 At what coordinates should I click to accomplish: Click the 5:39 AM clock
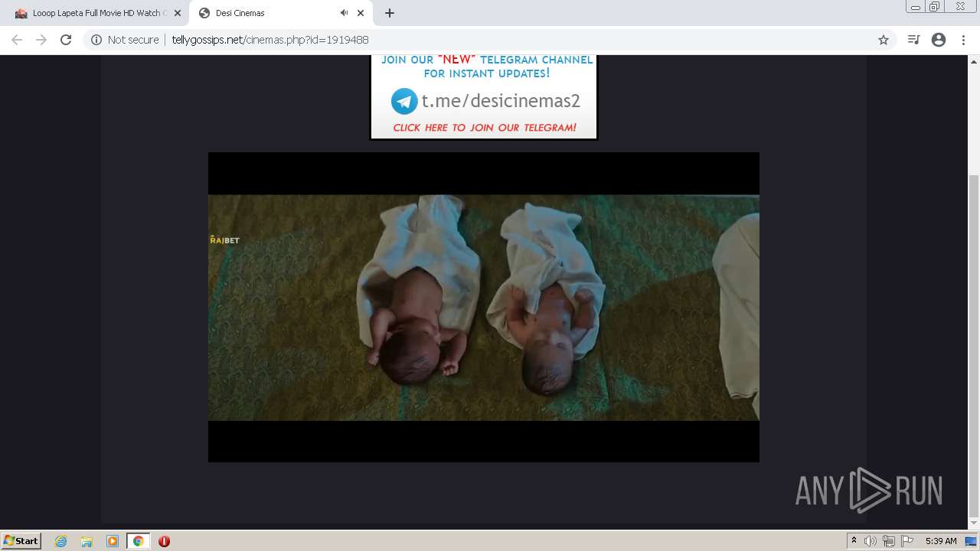(x=941, y=541)
